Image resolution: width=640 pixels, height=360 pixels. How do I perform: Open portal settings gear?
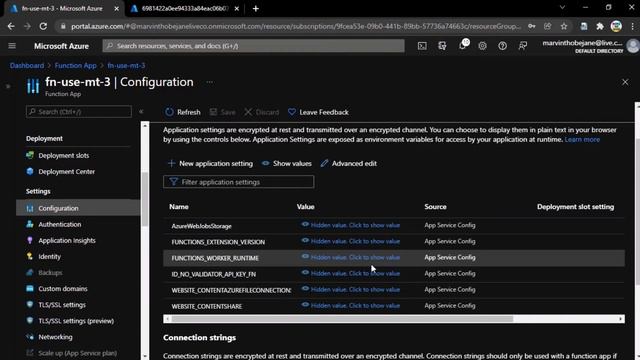[x=482, y=46]
